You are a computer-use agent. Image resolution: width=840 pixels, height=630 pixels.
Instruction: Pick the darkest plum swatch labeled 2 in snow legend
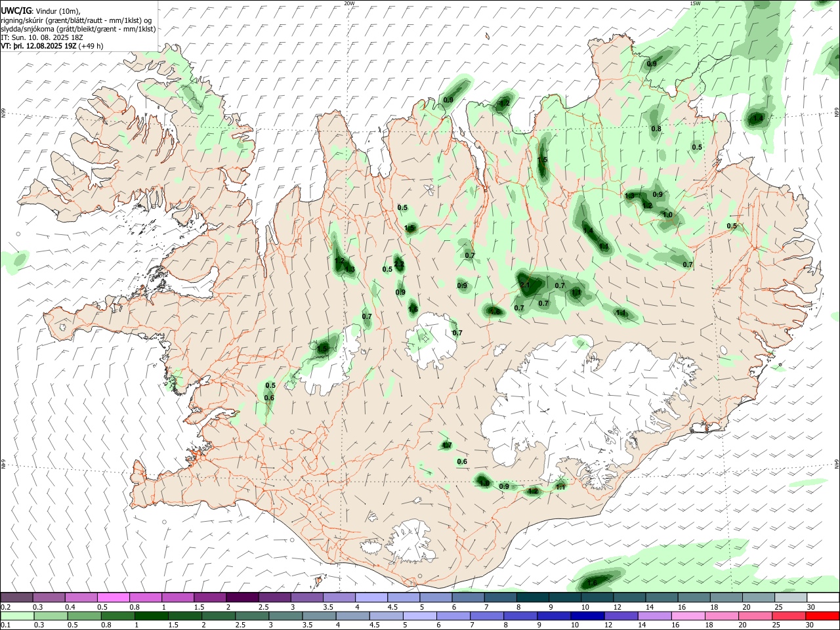click(242, 597)
